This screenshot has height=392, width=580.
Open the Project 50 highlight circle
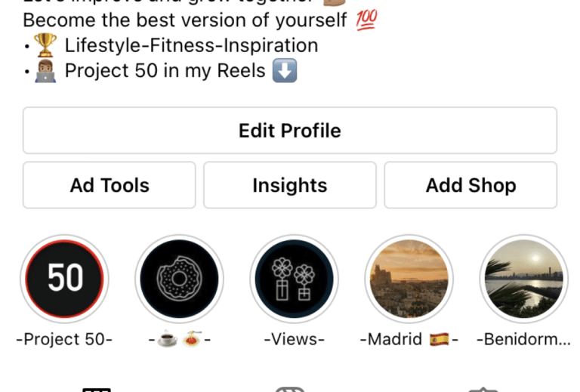pos(65,279)
